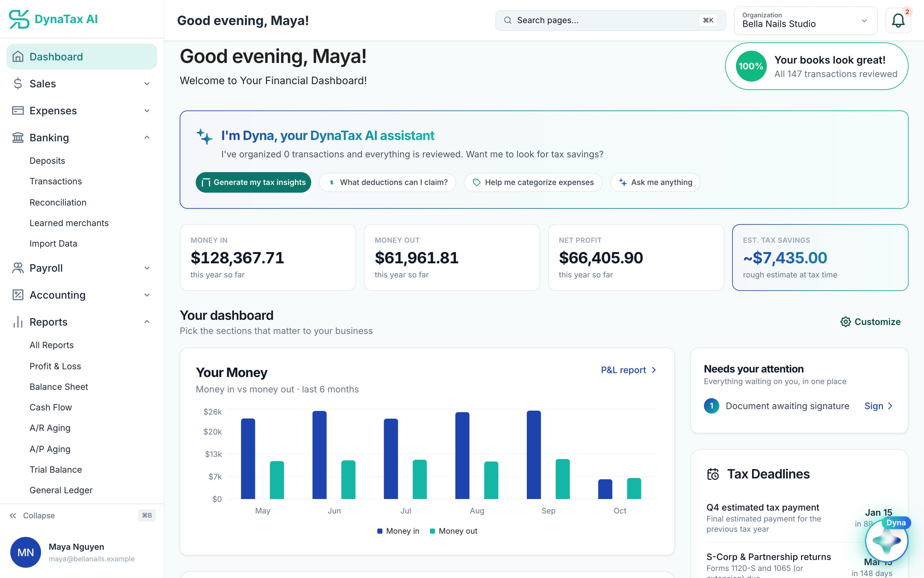The width and height of the screenshot is (924, 578).
Task: Click the Expenses card icon
Action: point(18,110)
